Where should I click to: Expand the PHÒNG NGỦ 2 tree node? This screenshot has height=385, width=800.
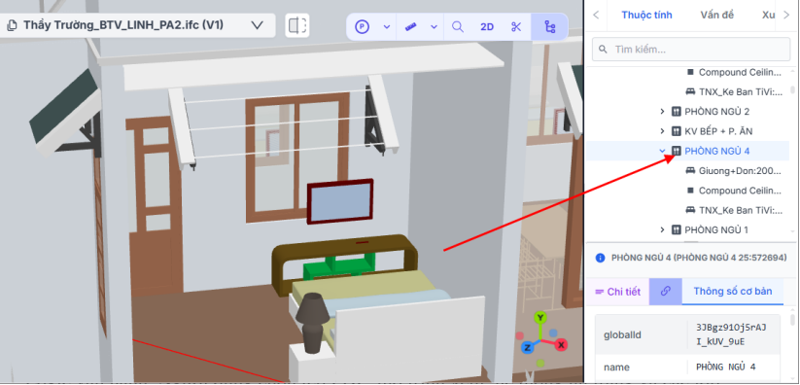tap(662, 111)
